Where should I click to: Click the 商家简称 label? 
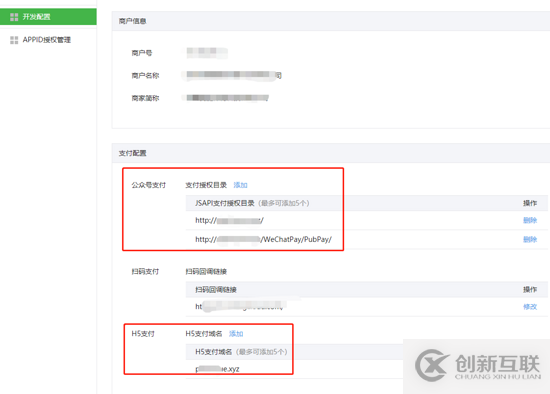pos(145,98)
